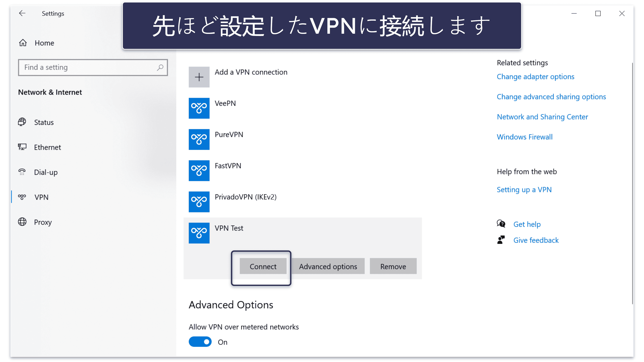Screen dimensions: 644x362
Task: Click the Give feedback person icon
Action: coord(501,240)
